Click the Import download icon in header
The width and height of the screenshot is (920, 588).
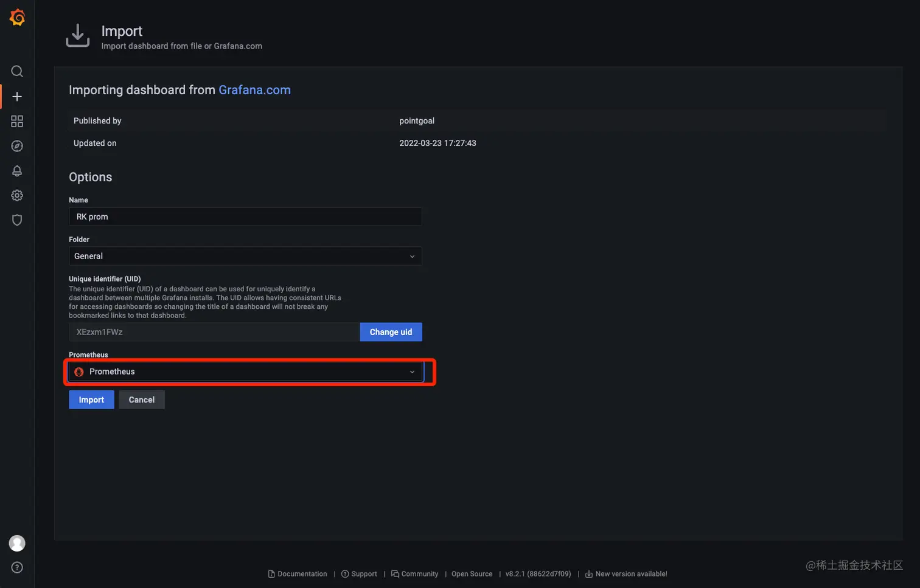pos(77,36)
